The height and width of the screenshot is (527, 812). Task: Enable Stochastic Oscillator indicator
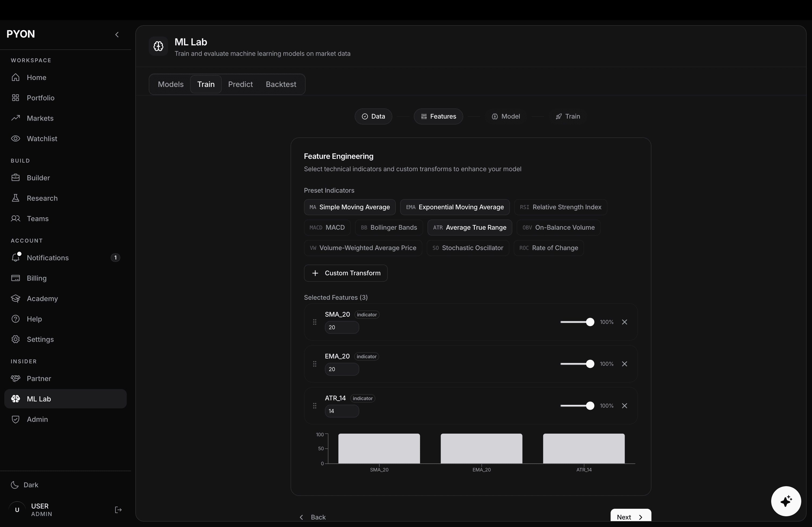click(x=468, y=248)
